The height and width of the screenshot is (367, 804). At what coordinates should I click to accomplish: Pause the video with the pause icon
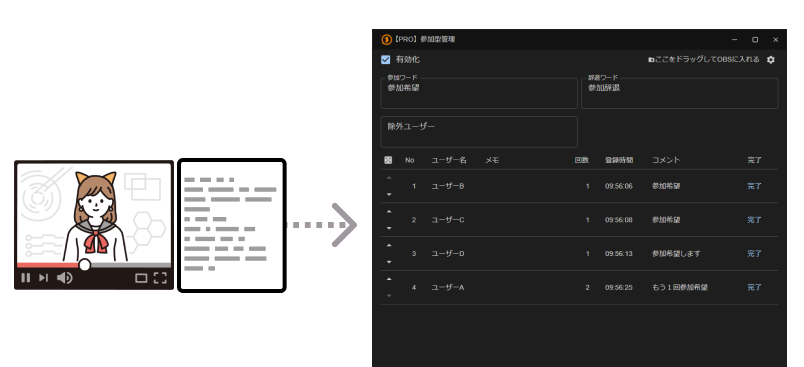tap(26, 278)
